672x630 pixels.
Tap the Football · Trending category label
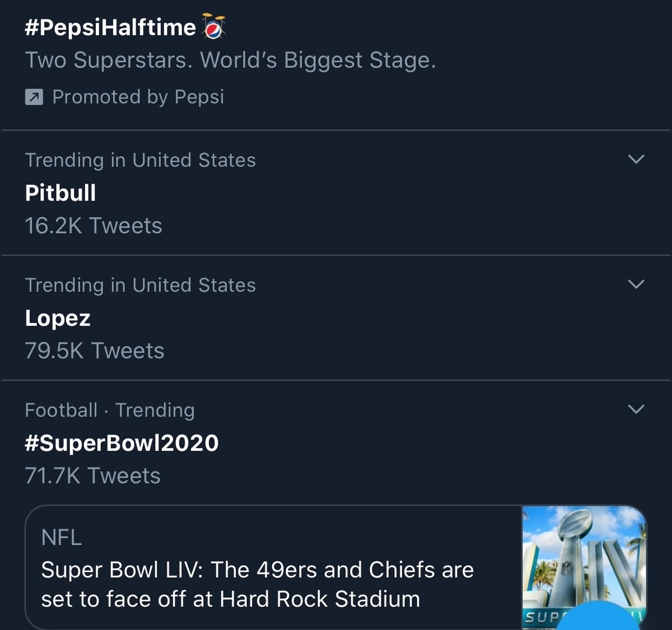coord(110,410)
